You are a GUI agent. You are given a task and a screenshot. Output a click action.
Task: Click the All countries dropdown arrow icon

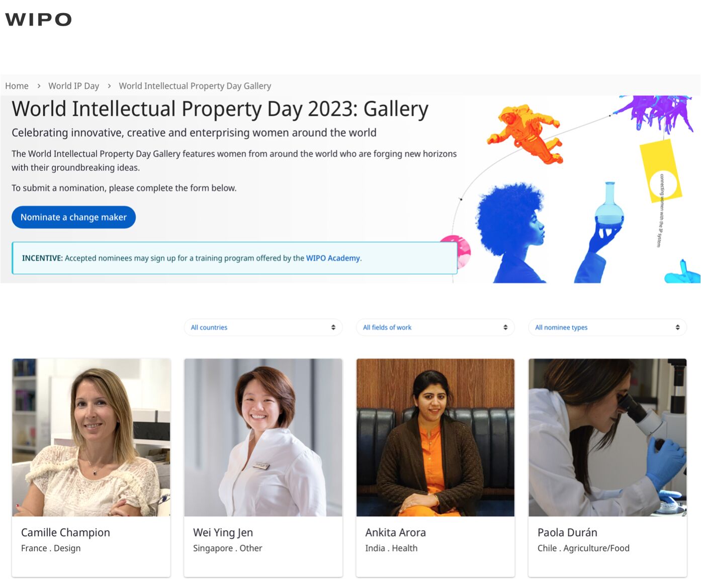tap(333, 327)
